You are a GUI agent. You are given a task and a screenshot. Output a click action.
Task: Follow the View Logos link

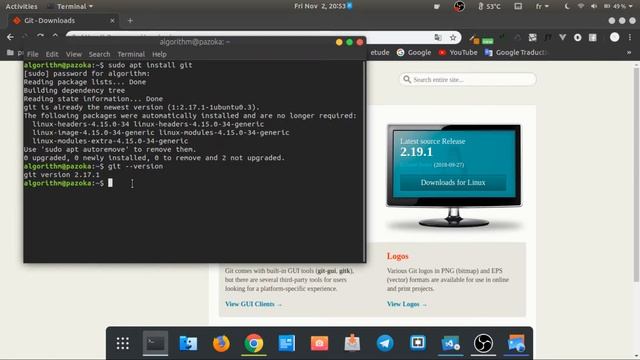pyautogui.click(x=407, y=304)
